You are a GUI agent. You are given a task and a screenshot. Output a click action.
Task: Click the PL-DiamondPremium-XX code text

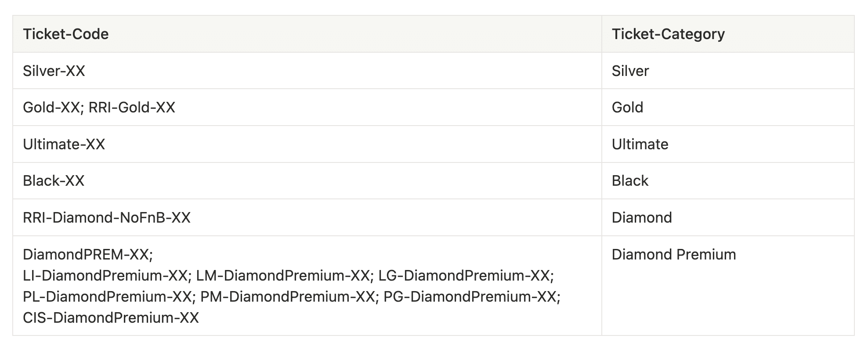click(x=108, y=297)
